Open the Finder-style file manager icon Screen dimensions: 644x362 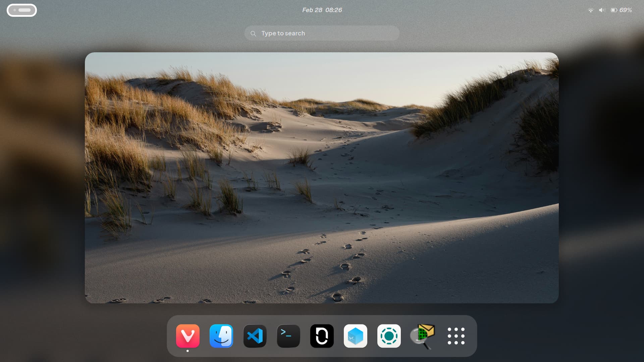[221, 336]
